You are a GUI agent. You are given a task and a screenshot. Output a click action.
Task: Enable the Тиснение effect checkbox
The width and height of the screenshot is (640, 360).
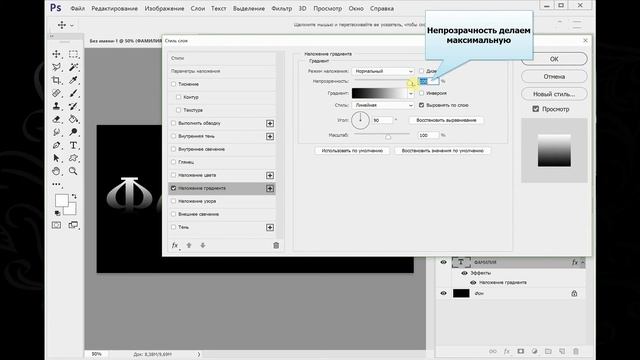173,84
